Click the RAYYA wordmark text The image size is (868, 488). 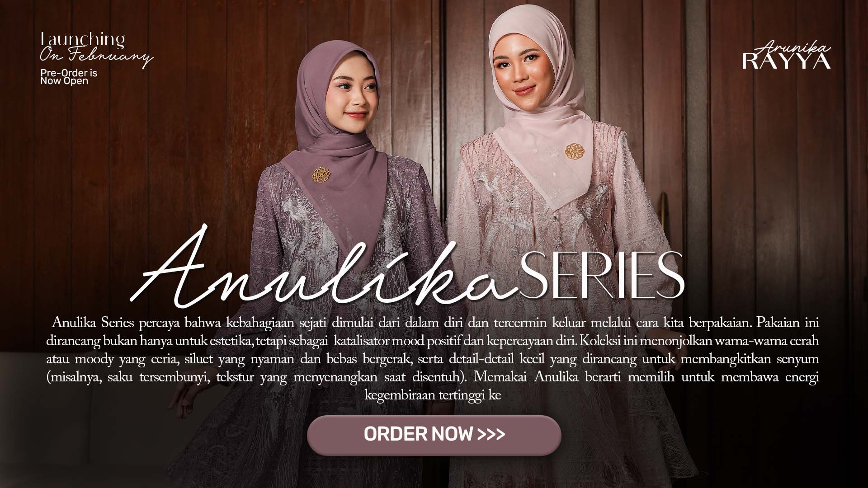pos(786,61)
